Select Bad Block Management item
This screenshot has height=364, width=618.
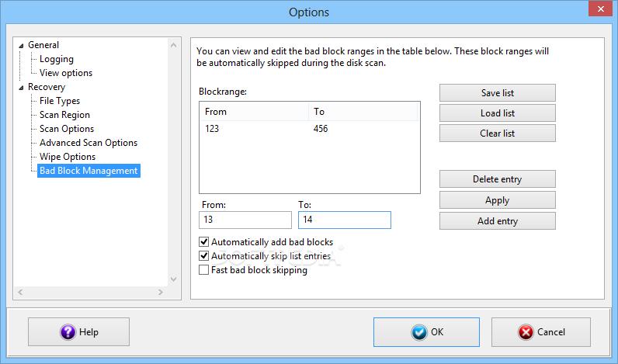click(89, 171)
